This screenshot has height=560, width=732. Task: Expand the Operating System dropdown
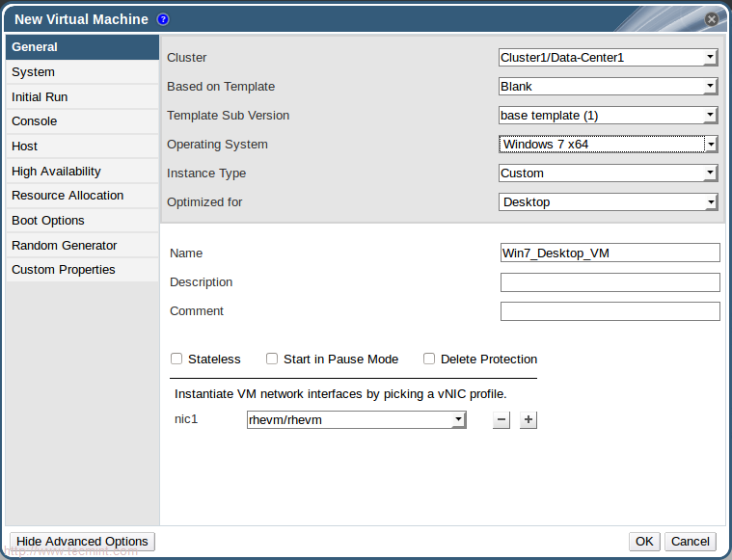pos(608,145)
